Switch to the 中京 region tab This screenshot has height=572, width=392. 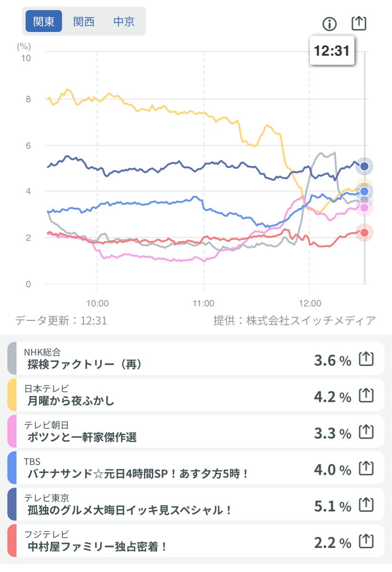[124, 21]
